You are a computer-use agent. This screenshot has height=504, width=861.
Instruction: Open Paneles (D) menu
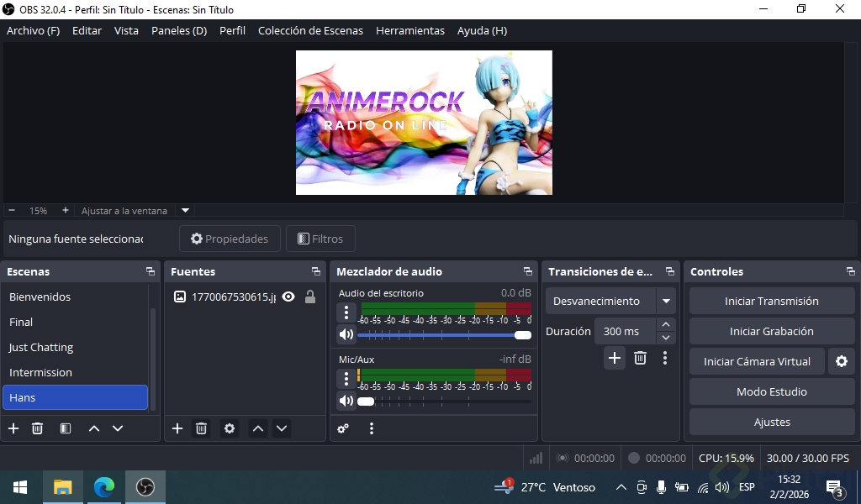click(x=179, y=31)
